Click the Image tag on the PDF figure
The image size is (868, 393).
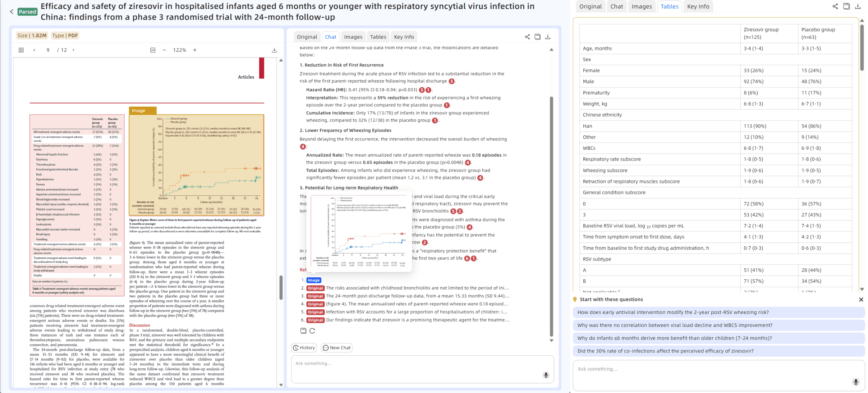click(x=142, y=111)
